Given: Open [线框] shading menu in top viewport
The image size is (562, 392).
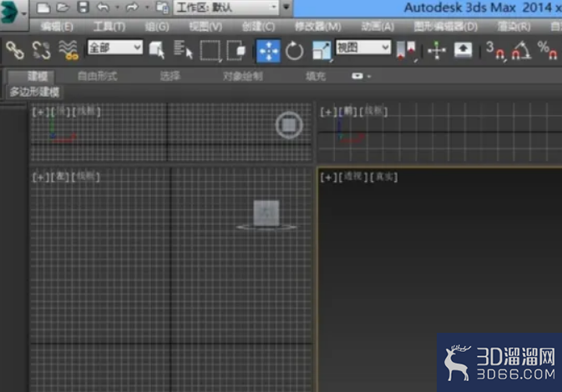Looking at the screenshot, I should [86, 112].
